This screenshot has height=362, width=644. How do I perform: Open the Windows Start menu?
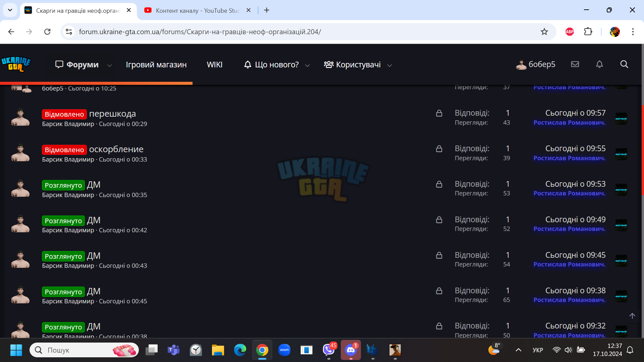pyautogui.click(x=16, y=350)
